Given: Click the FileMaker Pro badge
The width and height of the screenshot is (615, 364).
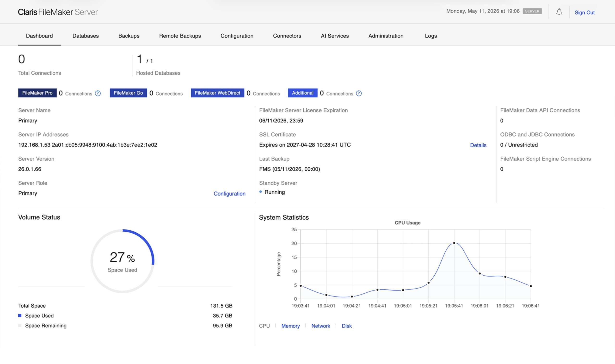Looking at the screenshot, I should [37, 93].
